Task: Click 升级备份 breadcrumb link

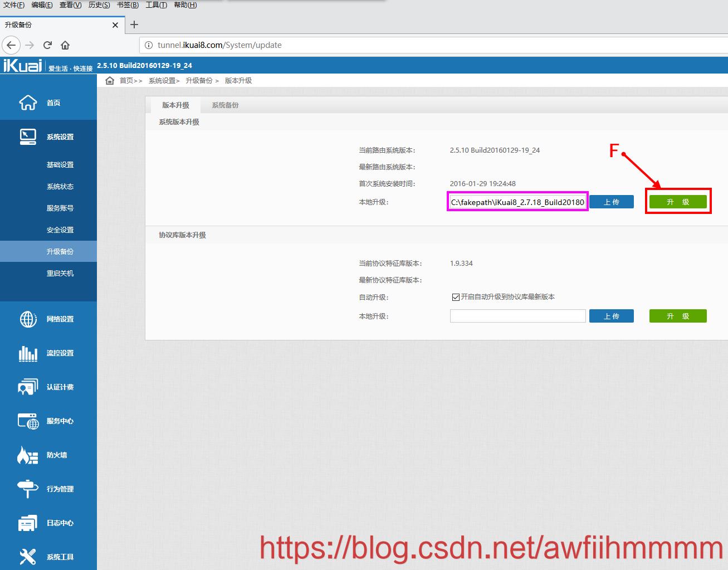Action: (199, 81)
